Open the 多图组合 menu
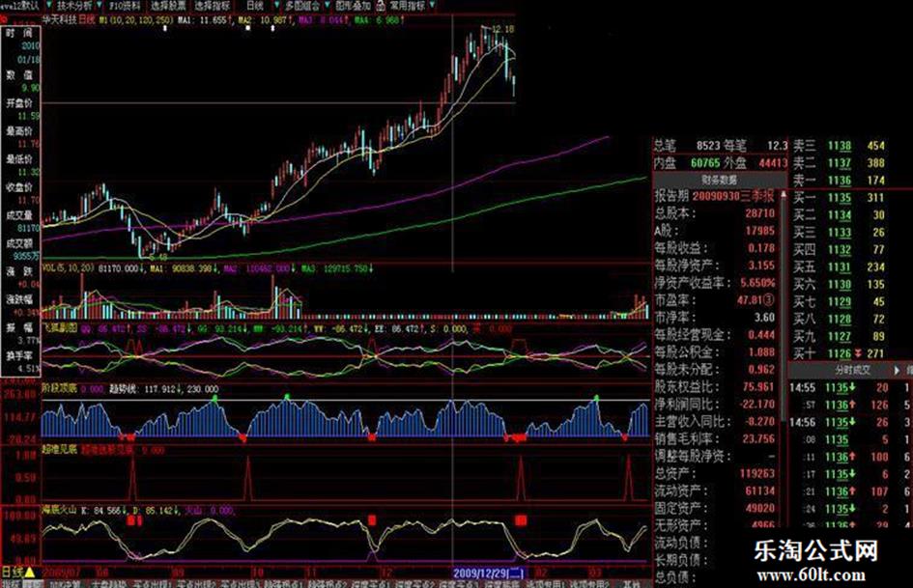Screen dimensions: 913x588 (x=302, y=5)
